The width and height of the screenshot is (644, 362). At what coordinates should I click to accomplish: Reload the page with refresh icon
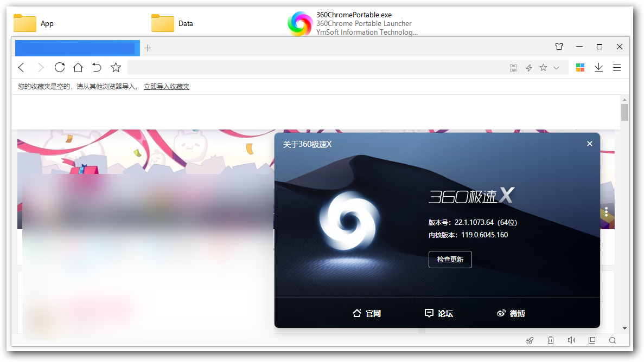[60, 68]
